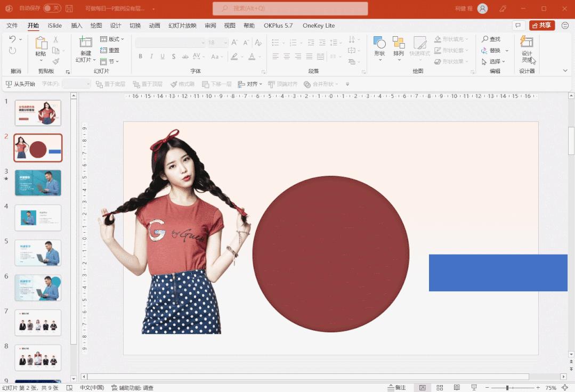Toggle the 自动保存 autosave switch
Image resolution: width=575 pixels, height=392 pixels.
click(x=52, y=9)
